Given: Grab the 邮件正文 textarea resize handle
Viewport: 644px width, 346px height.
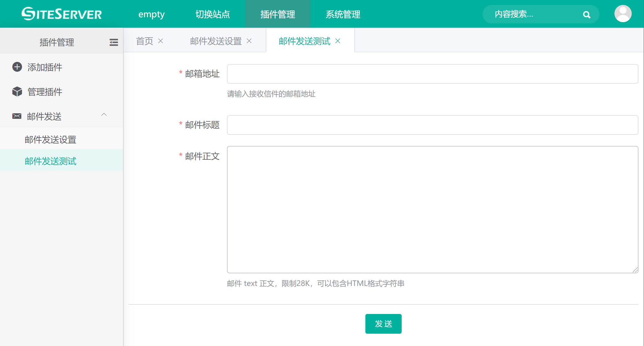Looking at the screenshot, I should 635,270.
